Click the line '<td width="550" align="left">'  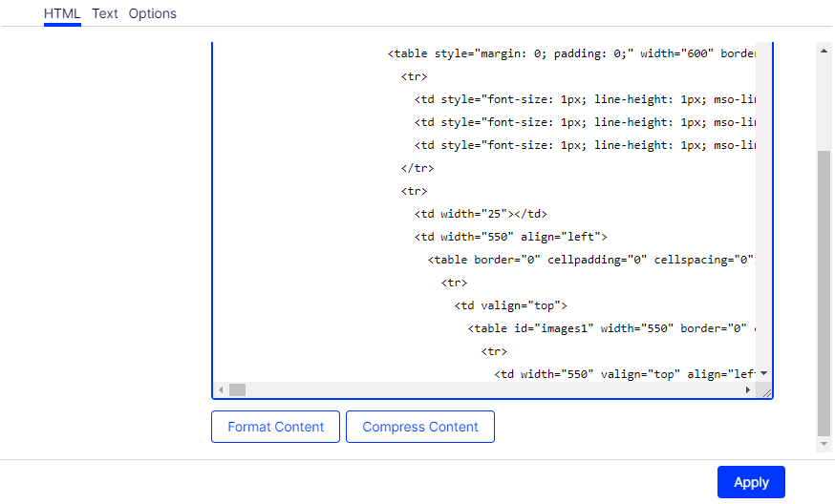coord(511,237)
